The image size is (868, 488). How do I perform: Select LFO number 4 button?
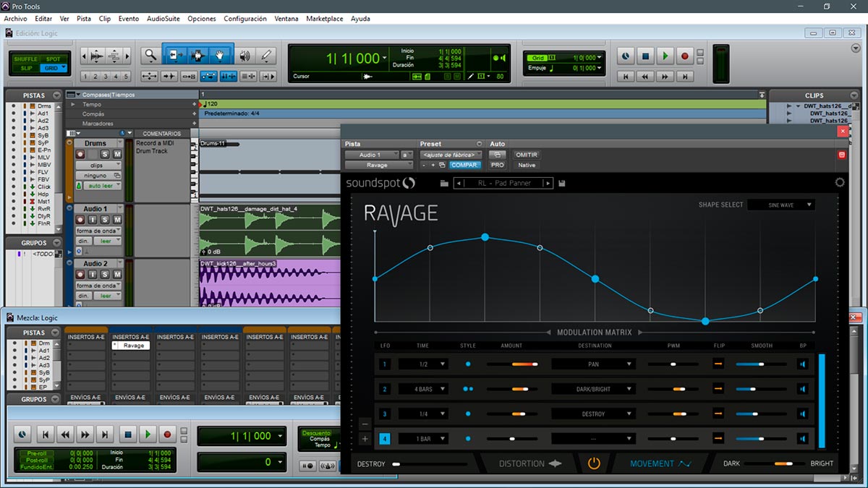(x=385, y=439)
